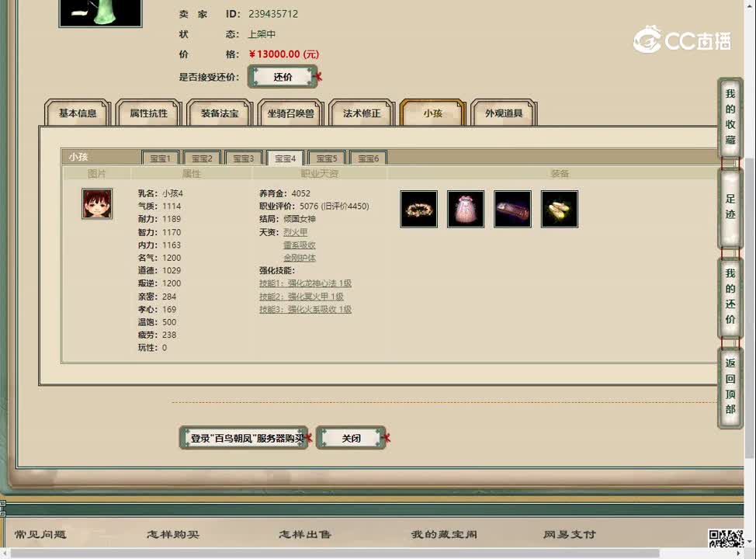Click the 烈火甲 talent link
Viewport: 756px width, 559px height.
[x=295, y=232]
